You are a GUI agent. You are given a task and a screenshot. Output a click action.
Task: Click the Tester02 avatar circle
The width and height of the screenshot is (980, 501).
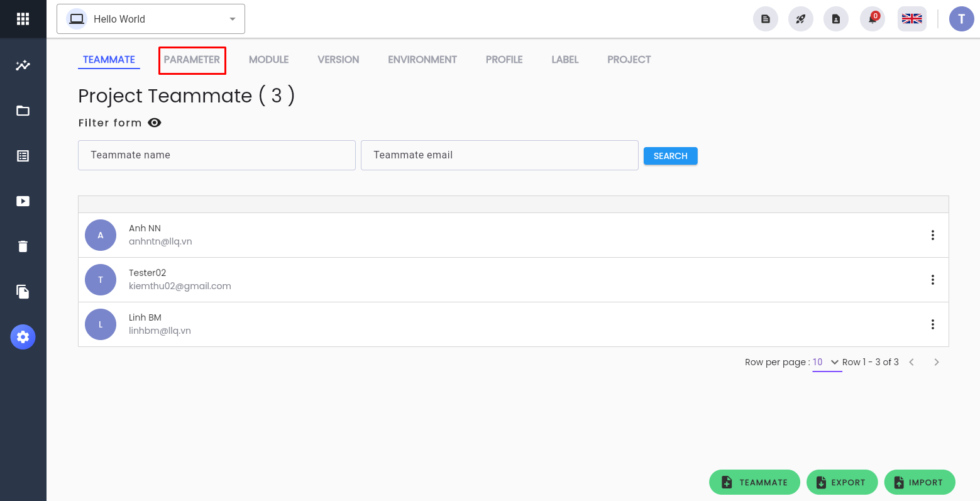(x=101, y=280)
